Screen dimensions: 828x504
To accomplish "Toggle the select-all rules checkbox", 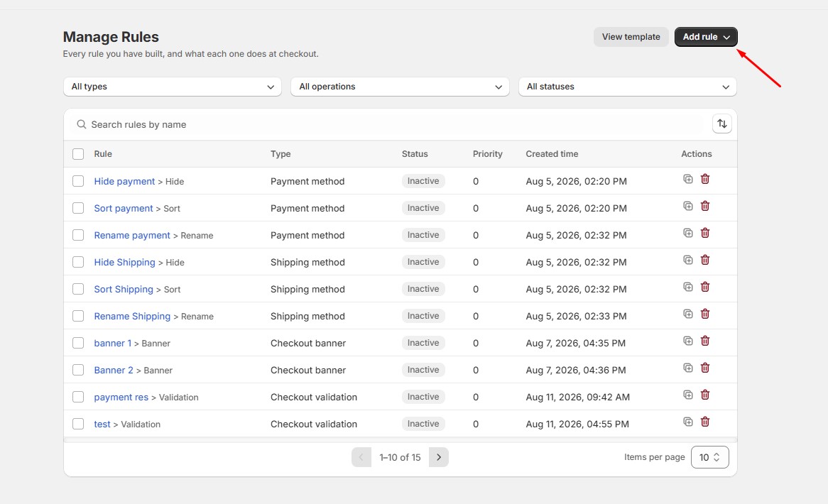I will tap(78, 153).
